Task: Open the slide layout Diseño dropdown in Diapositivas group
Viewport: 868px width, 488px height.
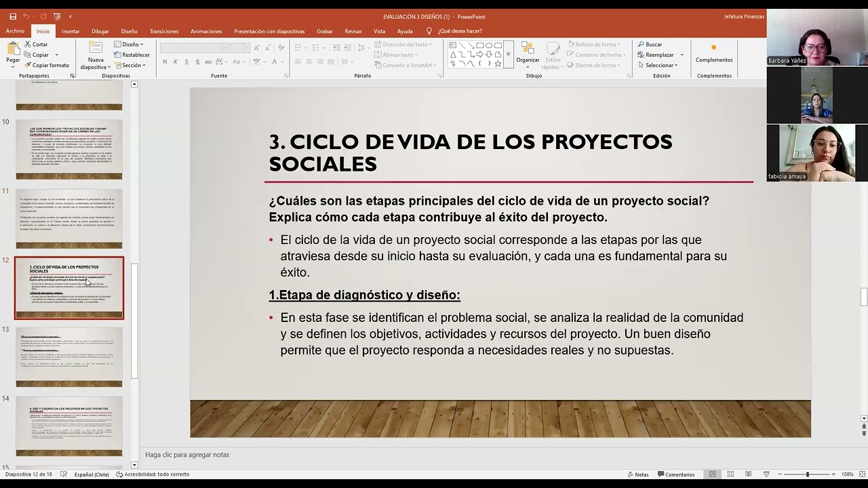Action: coord(129,45)
